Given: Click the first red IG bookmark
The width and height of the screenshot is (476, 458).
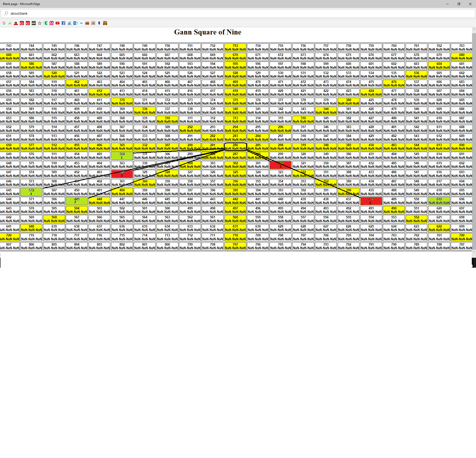Looking at the screenshot, I should [x=22, y=23].
